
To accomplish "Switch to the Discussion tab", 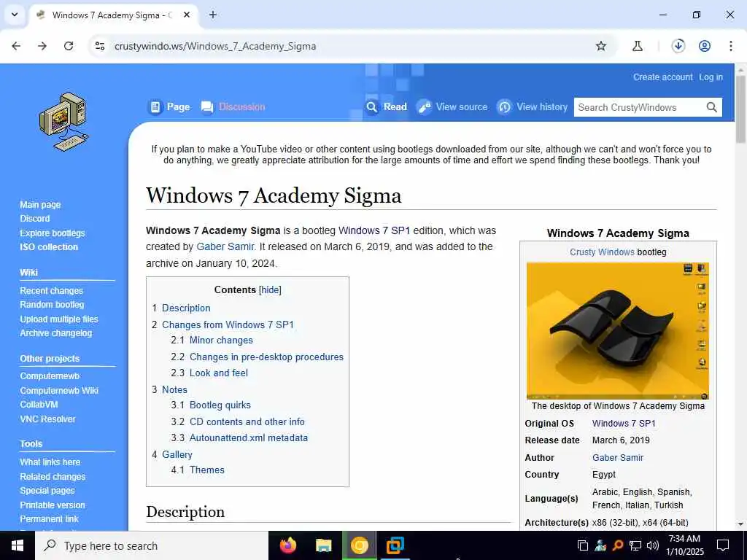I will tap(233, 106).
